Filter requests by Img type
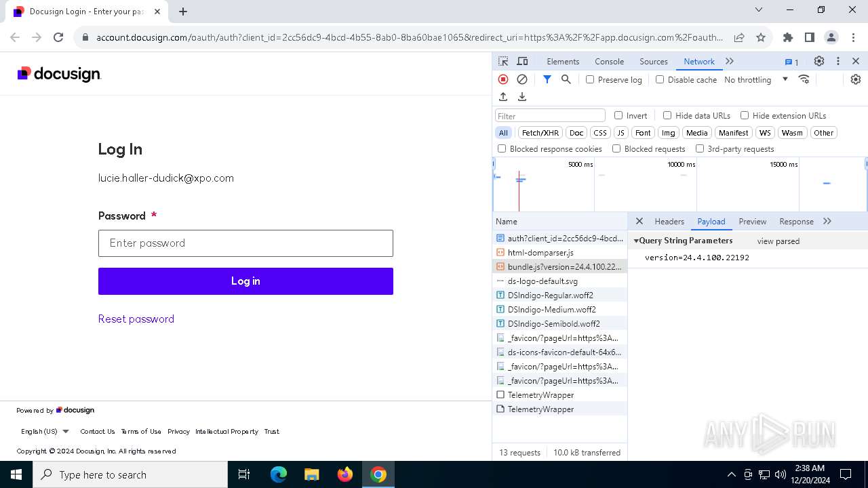 669,133
